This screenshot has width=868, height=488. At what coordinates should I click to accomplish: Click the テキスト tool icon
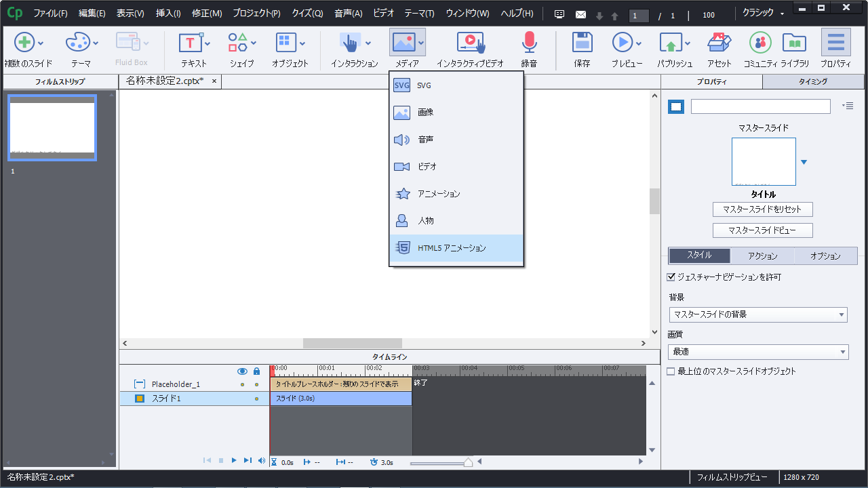click(190, 44)
